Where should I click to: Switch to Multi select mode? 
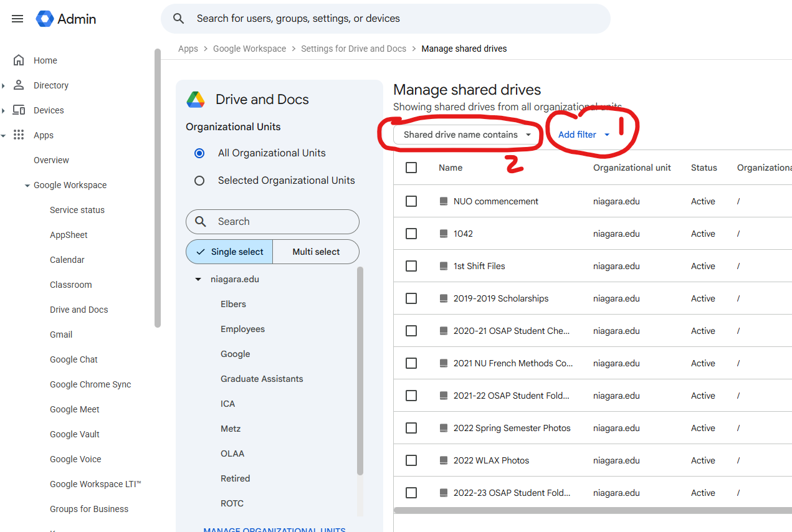[316, 252]
